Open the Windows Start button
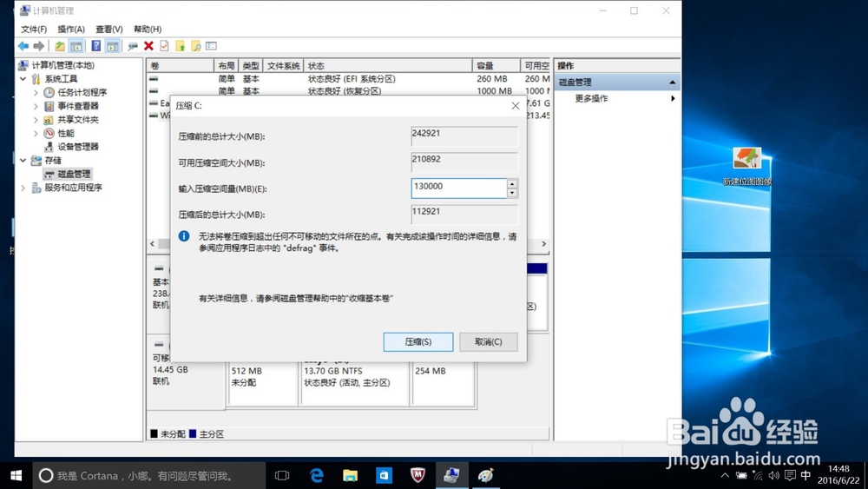This screenshot has width=868, height=489. [x=16, y=476]
